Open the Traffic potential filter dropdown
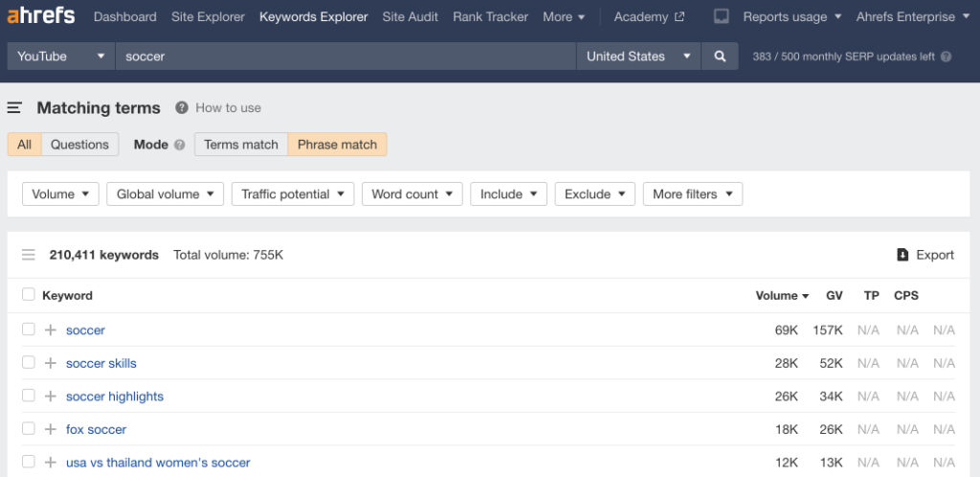 [293, 194]
